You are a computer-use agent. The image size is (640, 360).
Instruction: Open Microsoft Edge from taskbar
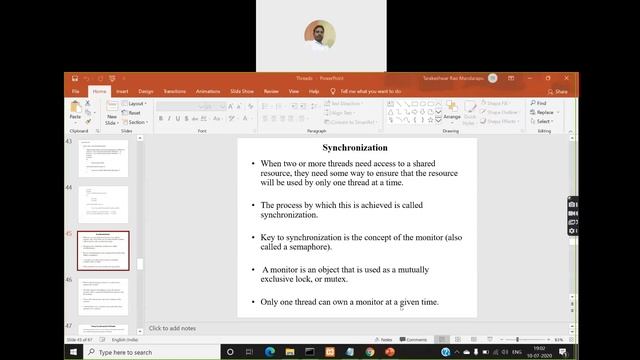(x=270, y=352)
